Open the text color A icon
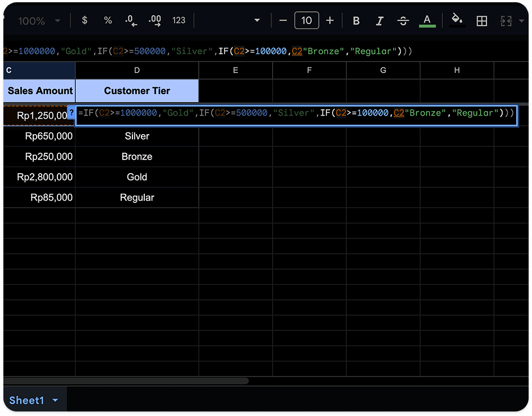 click(427, 21)
